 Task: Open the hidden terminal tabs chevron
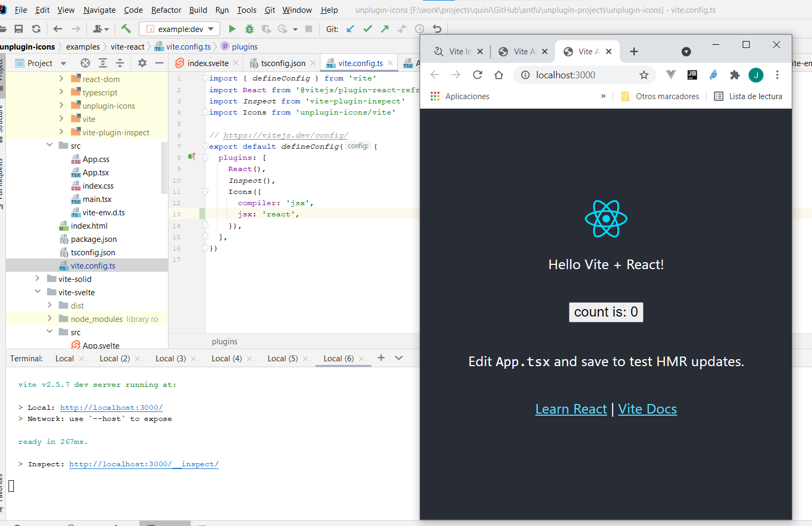[x=399, y=358]
